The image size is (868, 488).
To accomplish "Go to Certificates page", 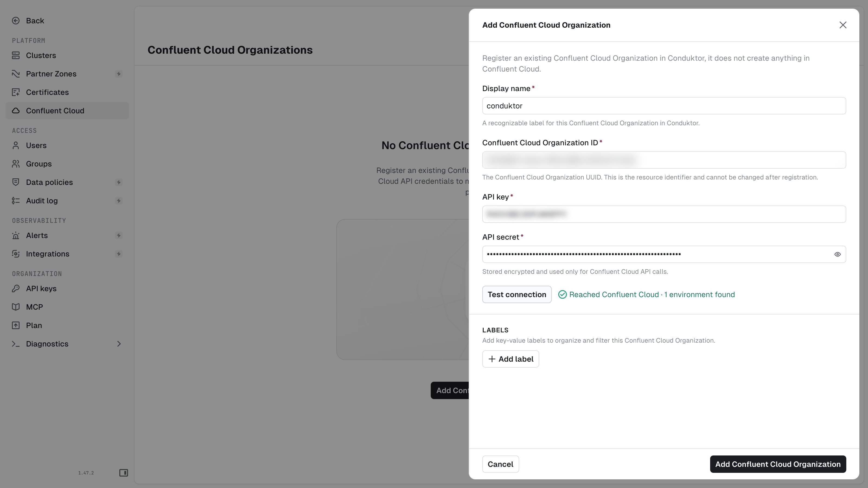I will (67, 92).
